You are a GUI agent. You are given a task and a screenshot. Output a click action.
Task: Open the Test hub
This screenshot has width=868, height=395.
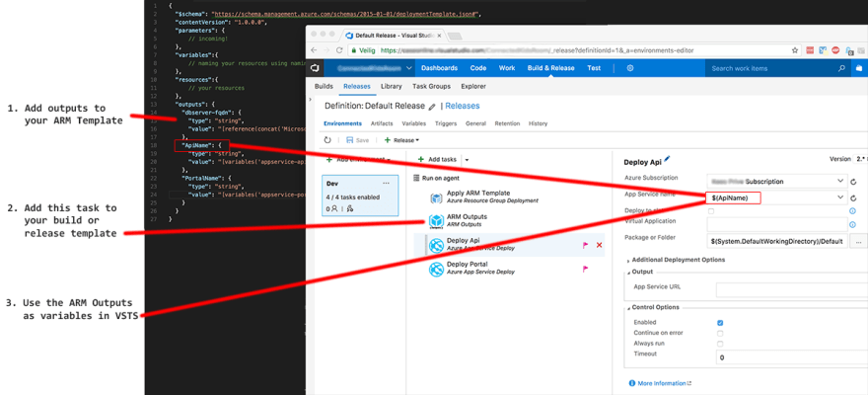pos(594,68)
